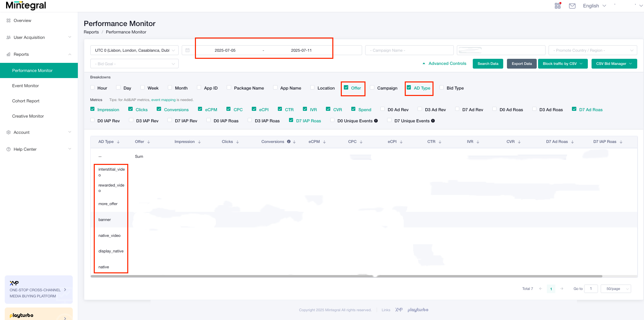The image size is (644, 320).
Task: Click the User Acquisition sidebar icon
Action: pos(8,38)
